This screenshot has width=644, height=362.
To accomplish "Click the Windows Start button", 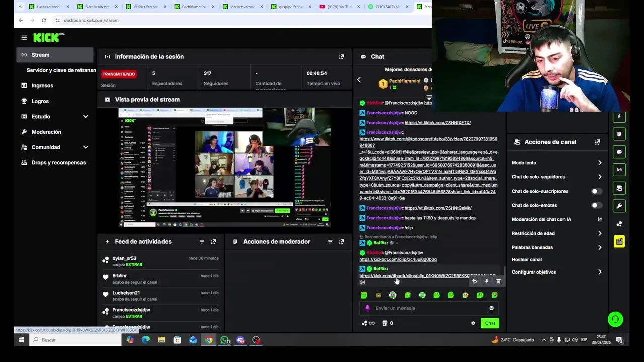I will 22,340.
